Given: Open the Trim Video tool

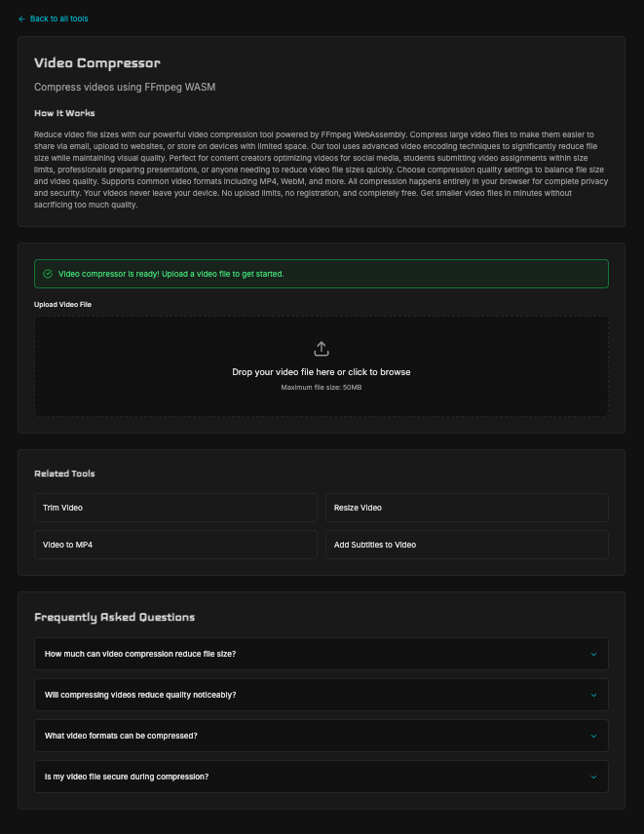Looking at the screenshot, I should tap(175, 508).
